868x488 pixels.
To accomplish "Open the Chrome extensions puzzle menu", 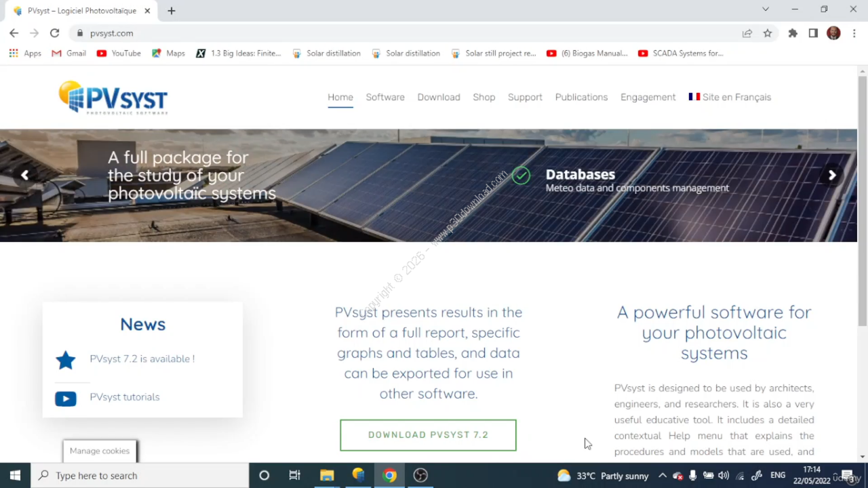I will pos(793,33).
